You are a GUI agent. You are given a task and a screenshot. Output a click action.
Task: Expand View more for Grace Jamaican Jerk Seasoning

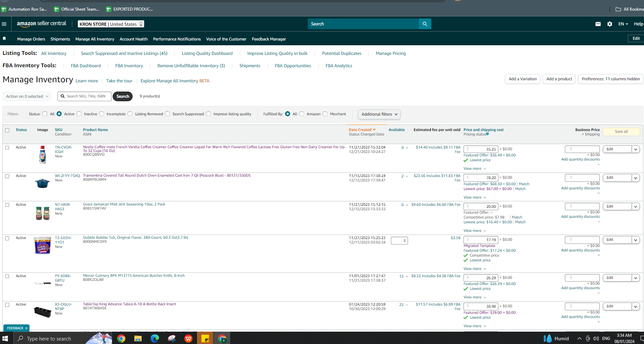(x=475, y=231)
